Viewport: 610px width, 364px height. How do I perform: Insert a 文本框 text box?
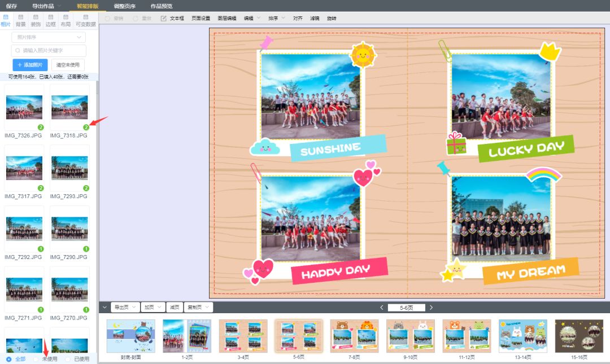(x=172, y=18)
